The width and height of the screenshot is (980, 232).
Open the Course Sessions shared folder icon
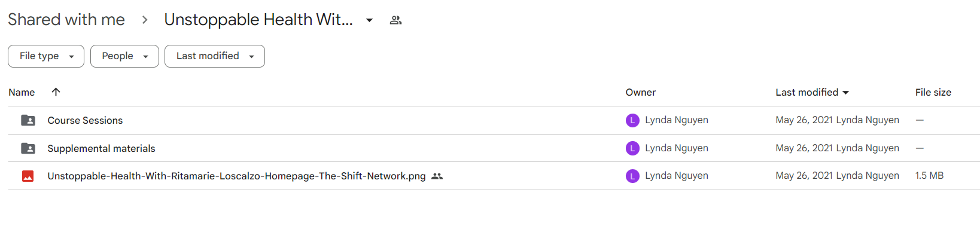28,120
